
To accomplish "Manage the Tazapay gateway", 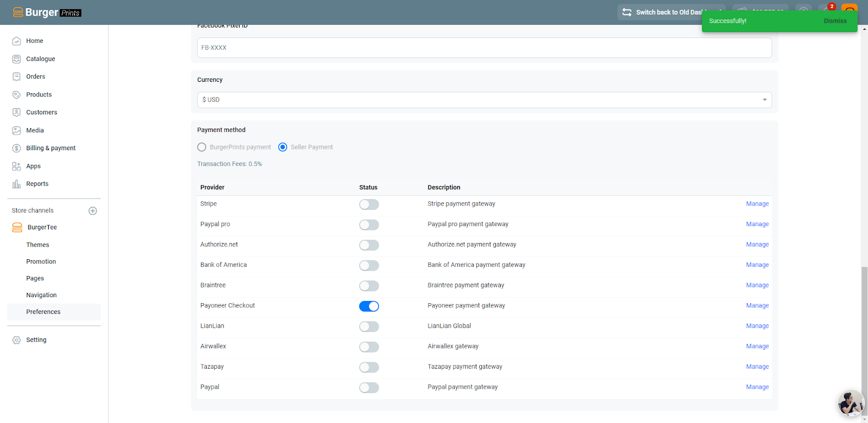I will point(757,367).
